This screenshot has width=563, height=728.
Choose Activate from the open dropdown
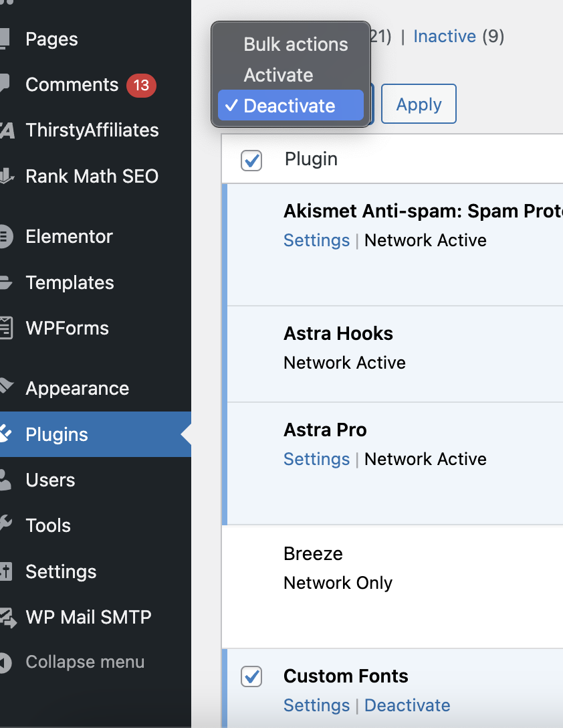click(278, 75)
